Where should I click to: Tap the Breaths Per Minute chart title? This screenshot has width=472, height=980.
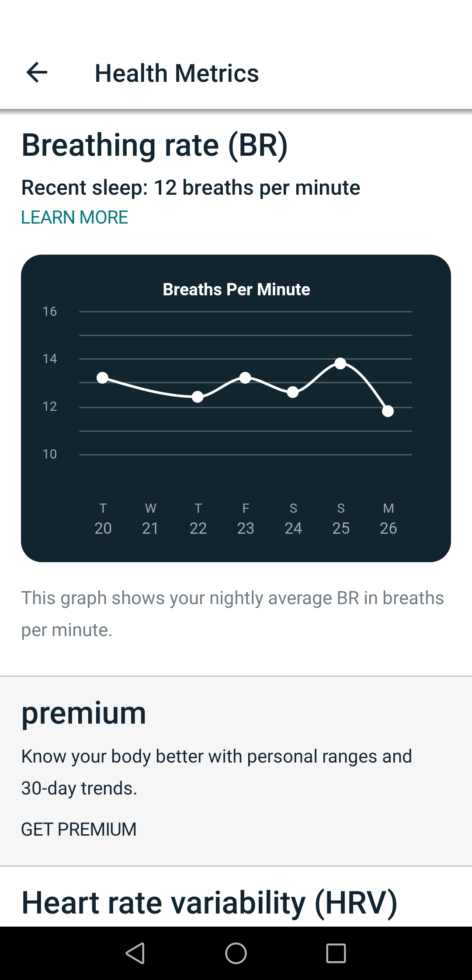pos(236,290)
